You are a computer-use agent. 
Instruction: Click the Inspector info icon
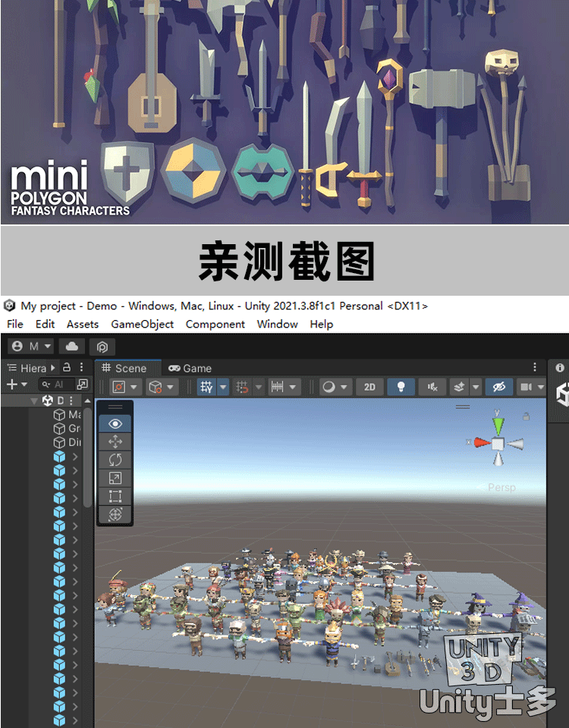tap(560, 367)
